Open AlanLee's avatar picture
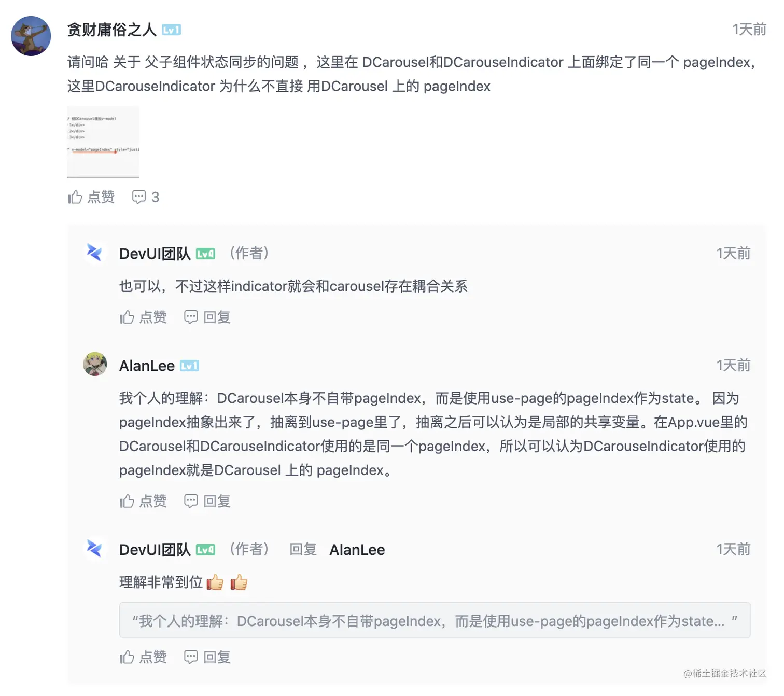 [x=95, y=364]
